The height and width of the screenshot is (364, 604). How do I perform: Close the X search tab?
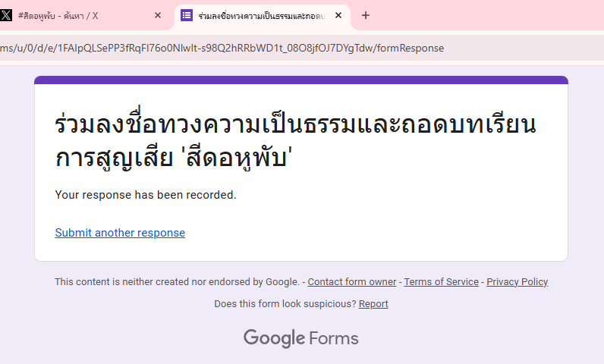(158, 15)
